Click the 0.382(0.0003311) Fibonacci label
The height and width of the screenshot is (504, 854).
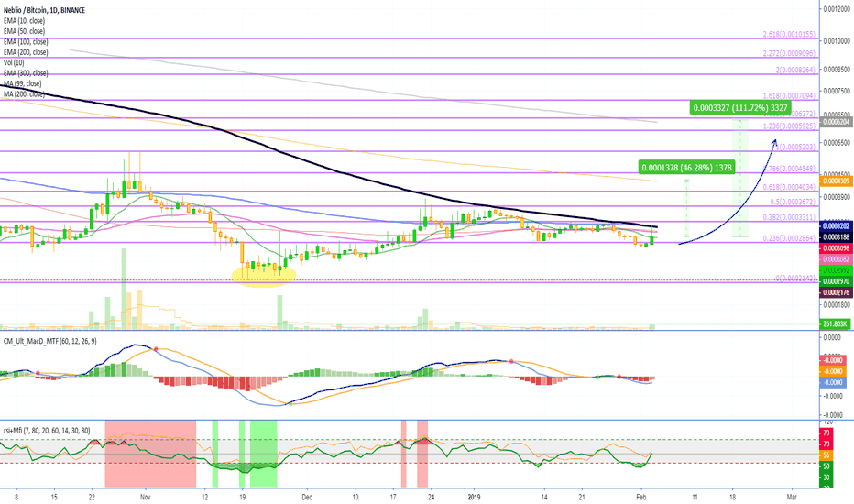pos(789,217)
